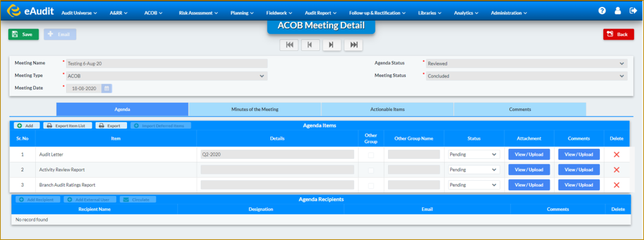The height and width of the screenshot is (240, 644).
Task: Switch to the Agenda tab
Action: point(123,109)
